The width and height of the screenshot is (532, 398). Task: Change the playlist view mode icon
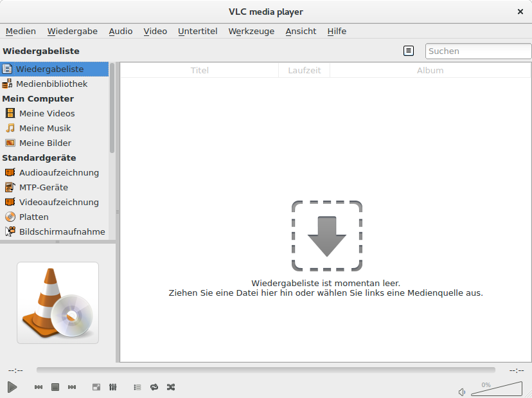click(x=409, y=51)
